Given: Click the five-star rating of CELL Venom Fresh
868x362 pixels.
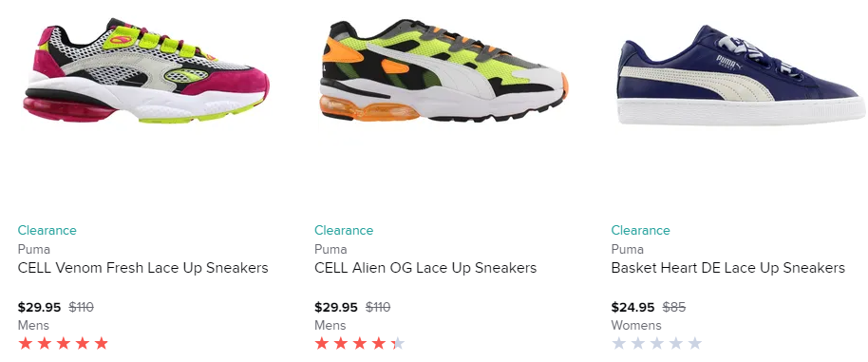Looking at the screenshot, I should (63, 344).
